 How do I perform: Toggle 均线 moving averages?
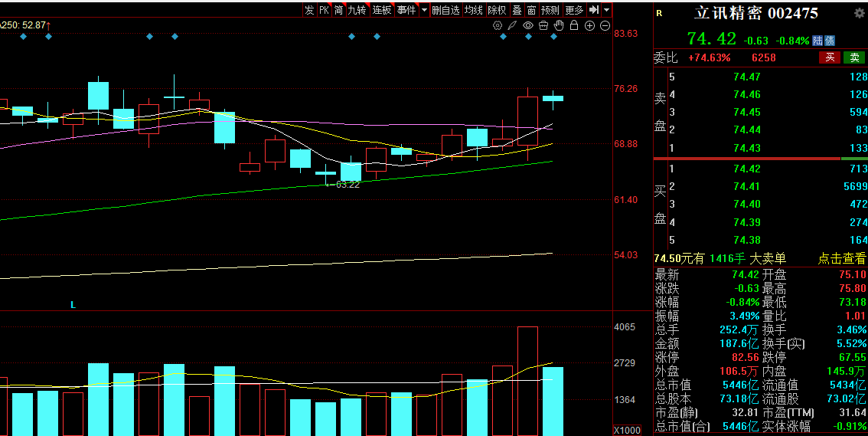tap(473, 10)
